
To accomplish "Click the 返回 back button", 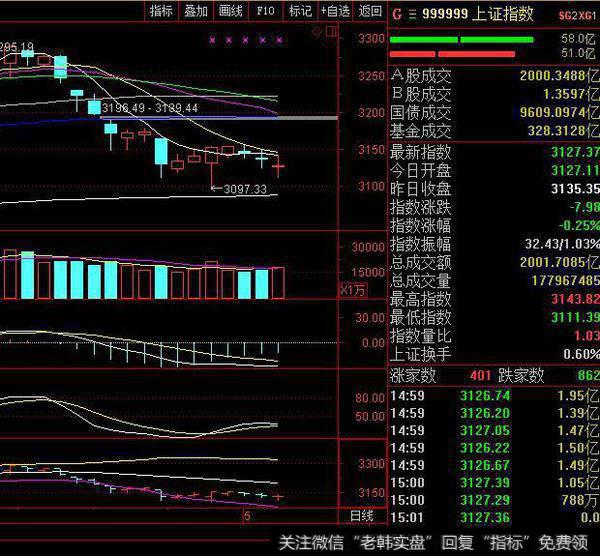I will [x=370, y=11].
